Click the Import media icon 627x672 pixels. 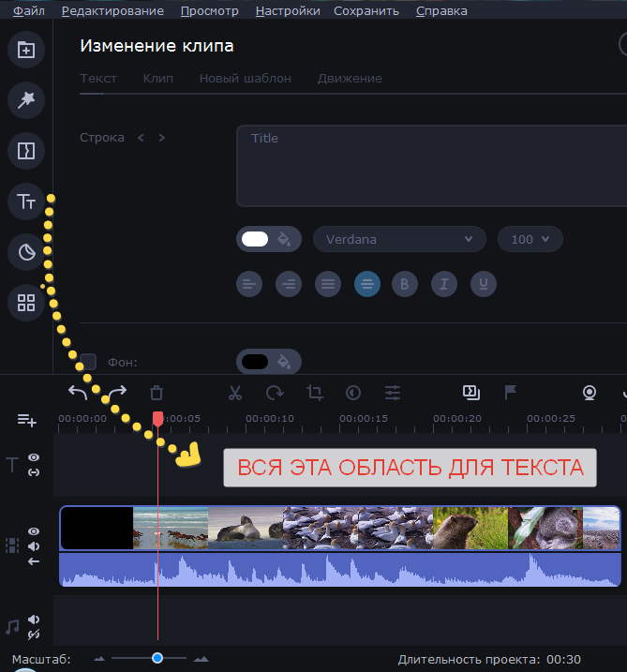25,50
